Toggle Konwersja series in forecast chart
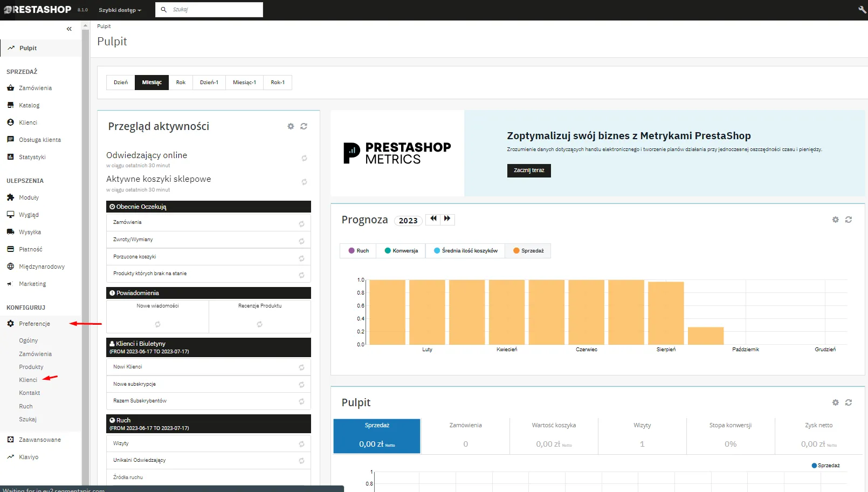 (401, 251)
